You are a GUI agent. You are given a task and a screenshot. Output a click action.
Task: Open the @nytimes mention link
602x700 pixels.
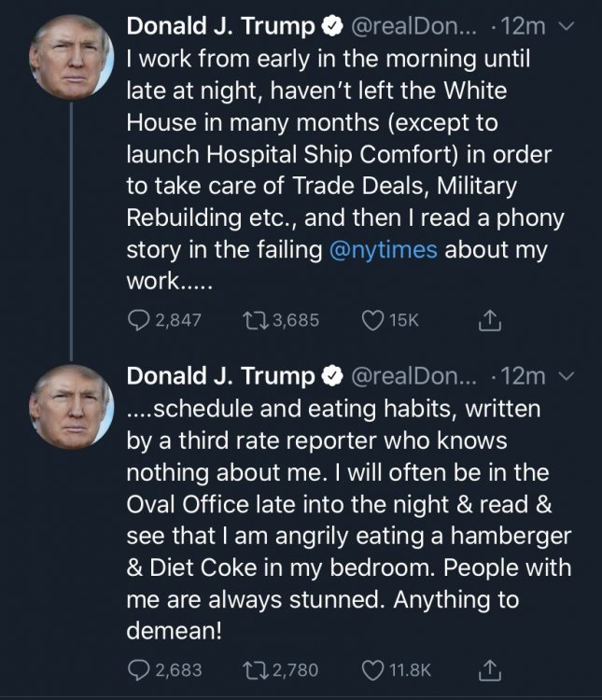[383, 251]
